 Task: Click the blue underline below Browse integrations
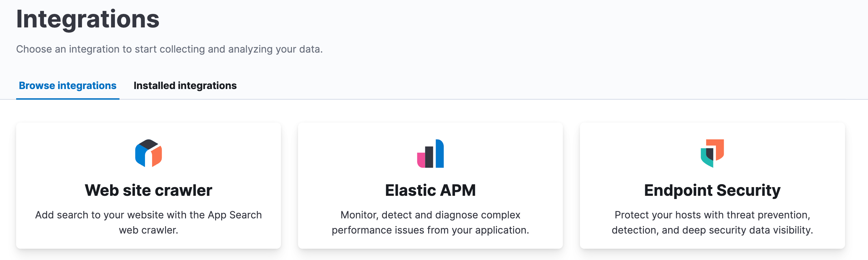[68, 99]
